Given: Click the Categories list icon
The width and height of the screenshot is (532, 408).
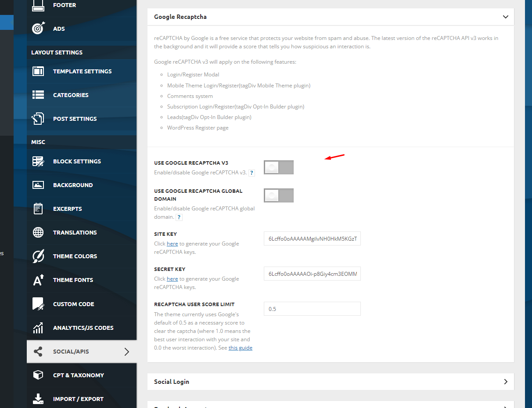Looking at the screenshot, I should click(x=38, y=95).
